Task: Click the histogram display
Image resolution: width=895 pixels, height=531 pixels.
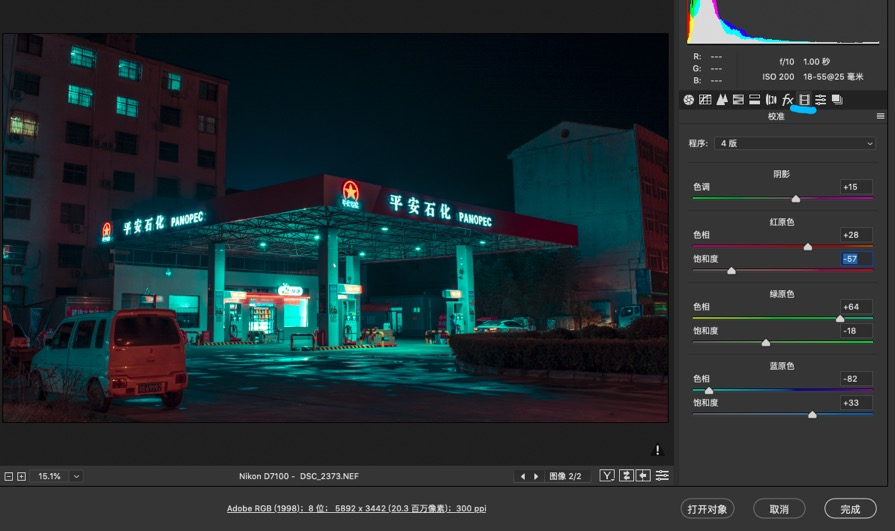Action: pos(783,22)
